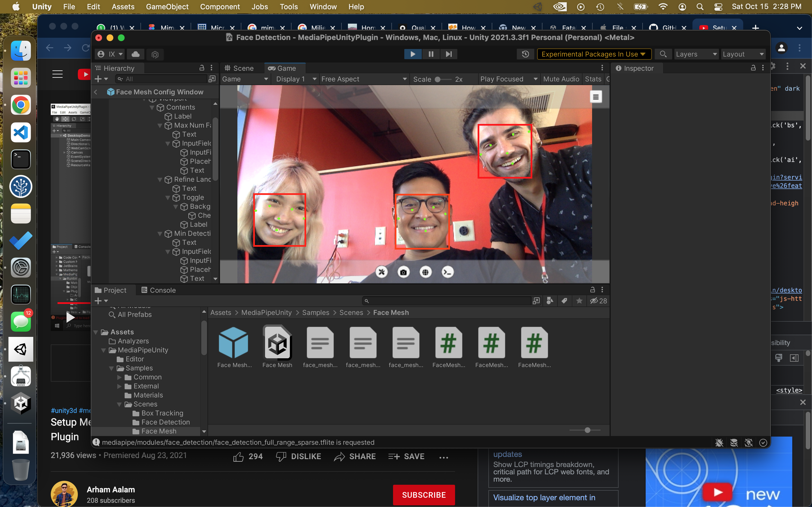Open the Free Aspect dropdown
Image resolution: width=812 pixels, height=507 pixels.
363,79
